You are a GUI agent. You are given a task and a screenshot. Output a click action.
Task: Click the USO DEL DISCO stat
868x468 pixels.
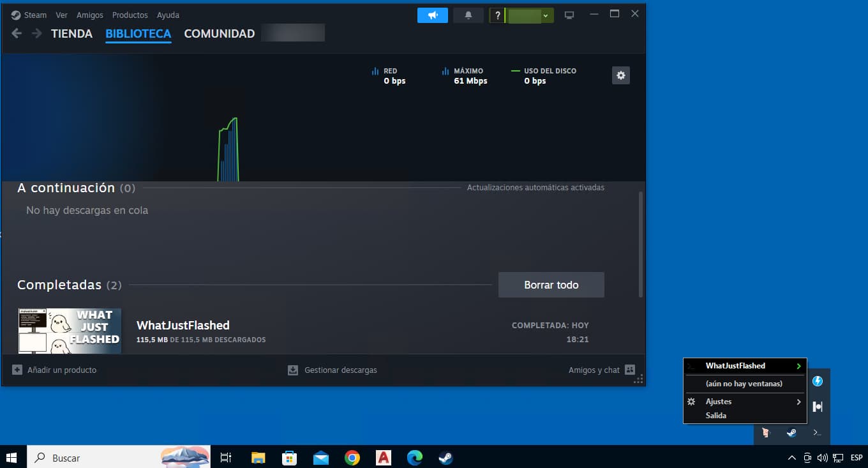tap(544, 76)
